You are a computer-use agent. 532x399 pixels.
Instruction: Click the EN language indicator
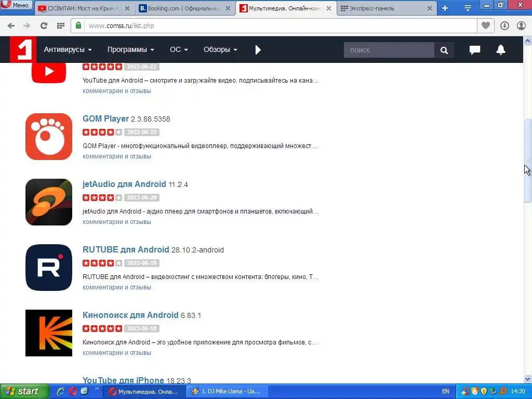point(445,392)
